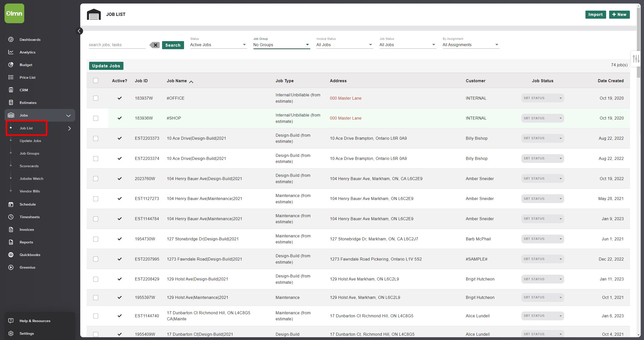The width and height of the screenshot is (644, 340).
Task: Sort by Customer column header
Action: point(475,81)
